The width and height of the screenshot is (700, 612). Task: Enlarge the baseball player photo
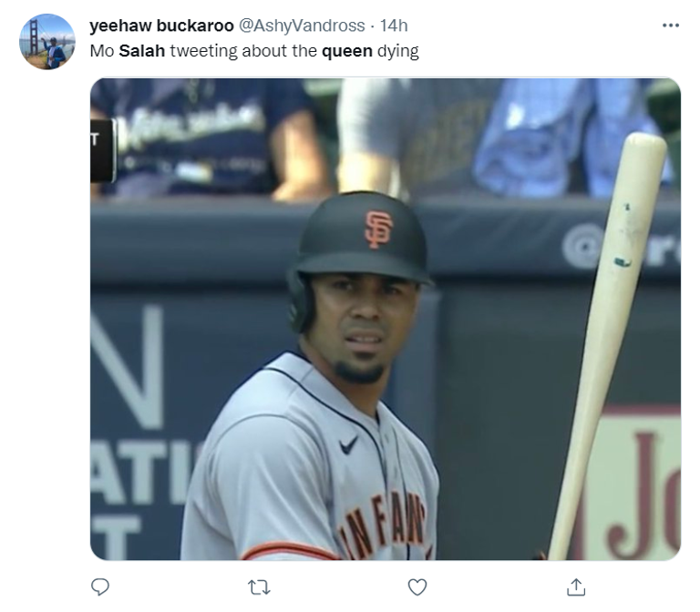[x=386, y=319]
